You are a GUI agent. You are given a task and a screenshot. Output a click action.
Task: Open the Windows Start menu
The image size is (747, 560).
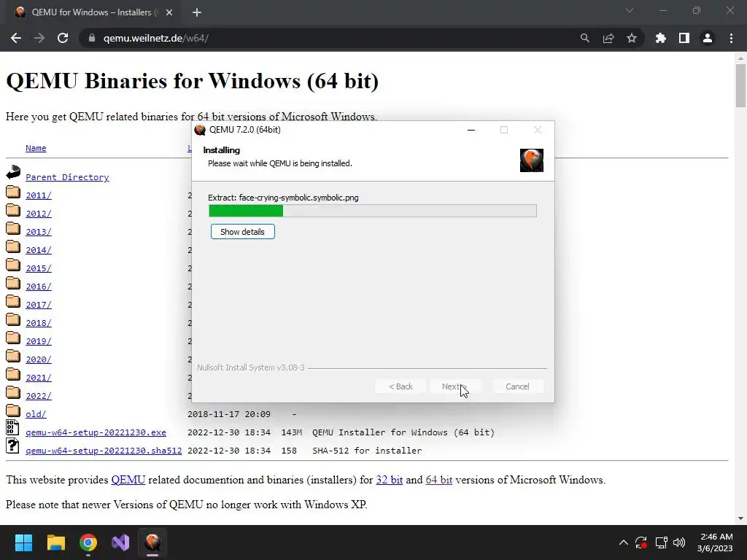(x=23, y=542)
